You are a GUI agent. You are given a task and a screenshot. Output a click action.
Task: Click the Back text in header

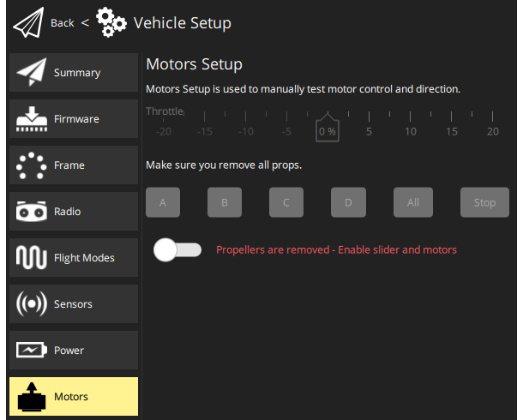point(63,23)
